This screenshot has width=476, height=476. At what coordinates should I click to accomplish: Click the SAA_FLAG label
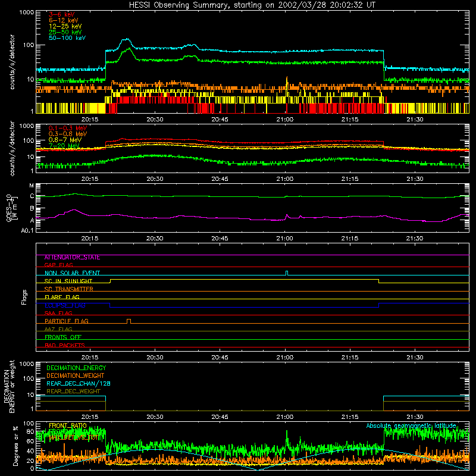58,313
